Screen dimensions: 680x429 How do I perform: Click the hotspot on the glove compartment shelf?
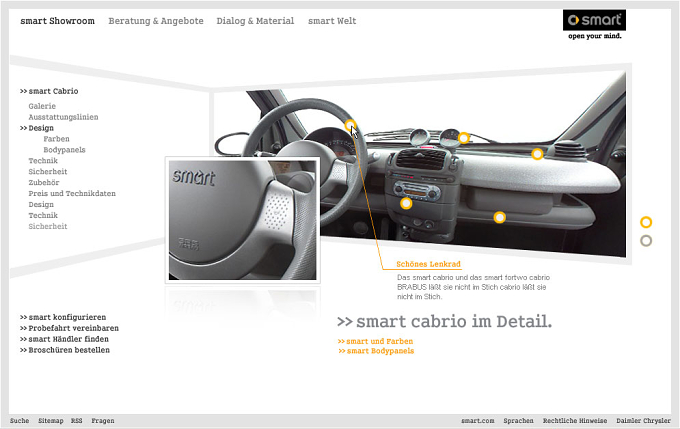[x=500, y=217]
